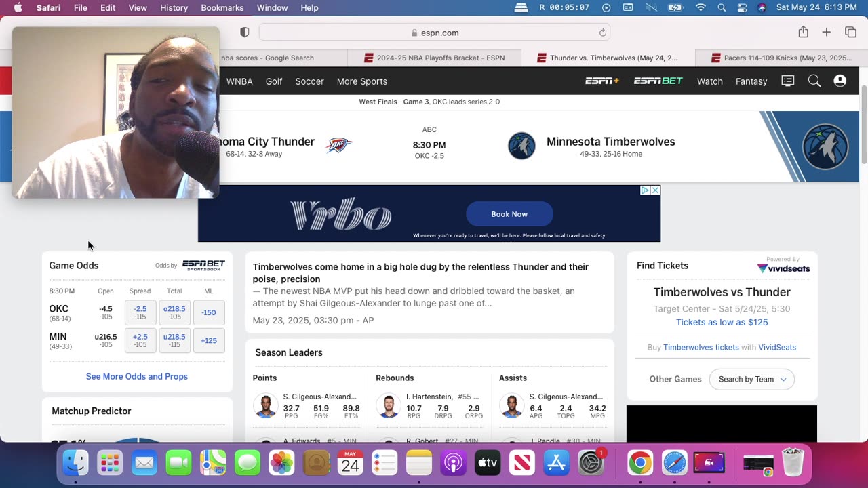Click the Watch link in navbar

[x=709, y=81]
